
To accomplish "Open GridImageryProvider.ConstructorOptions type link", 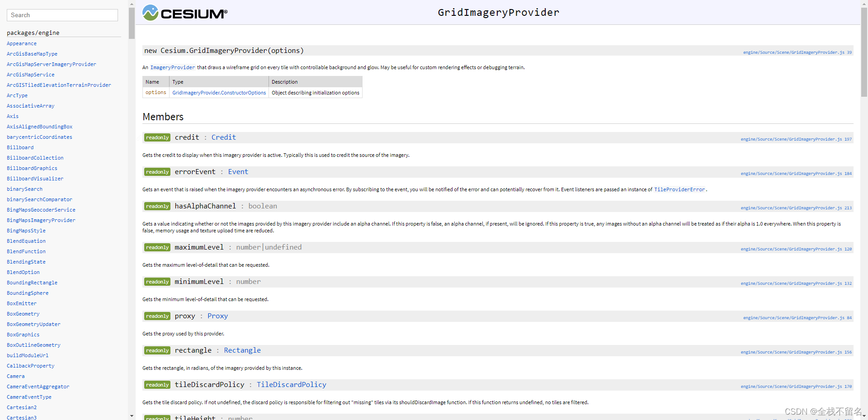I will click(219, 93).
